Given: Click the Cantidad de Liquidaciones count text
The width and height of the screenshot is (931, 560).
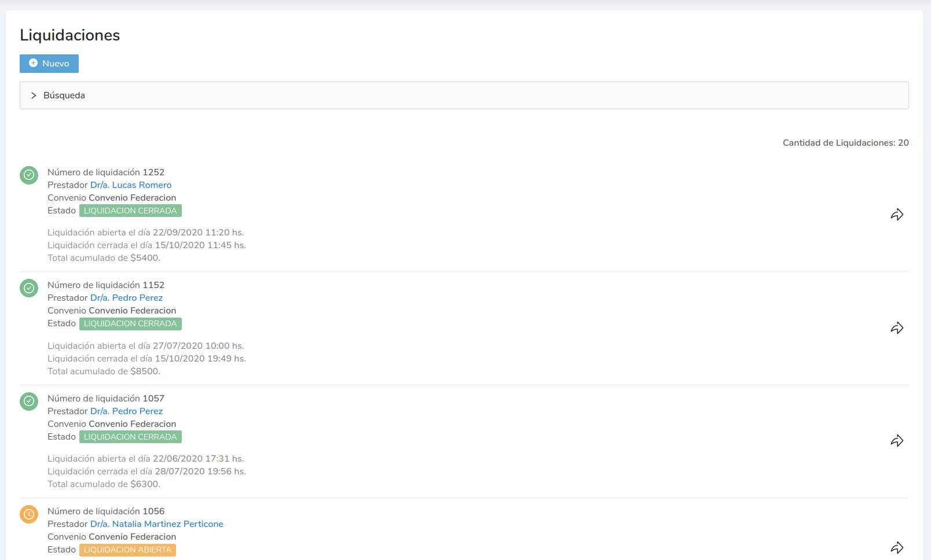Looking at the screenshot, I should pyautogui.click(x=845, y=143).
